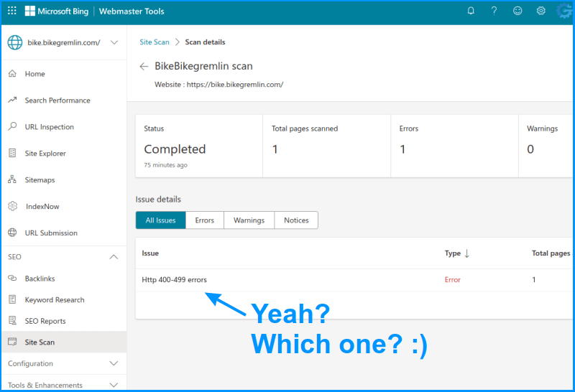Click the Type column header
The image size is (575, 392).
coord(453,253)
